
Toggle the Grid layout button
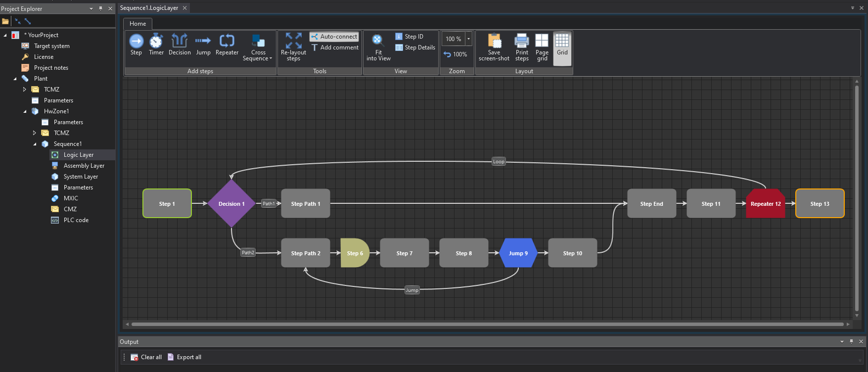[x=562, y=48]
